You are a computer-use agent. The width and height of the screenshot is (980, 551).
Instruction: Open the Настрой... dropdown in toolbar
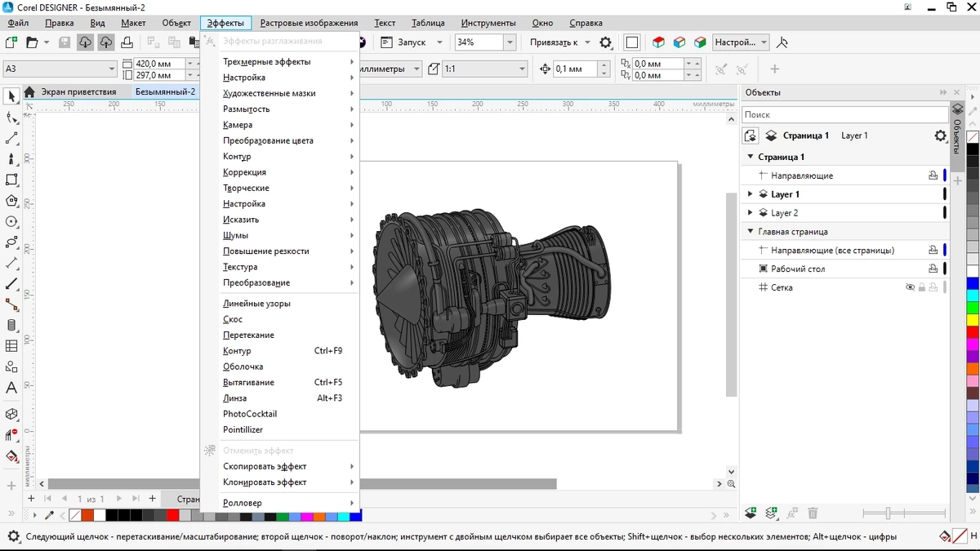(764, 42)
